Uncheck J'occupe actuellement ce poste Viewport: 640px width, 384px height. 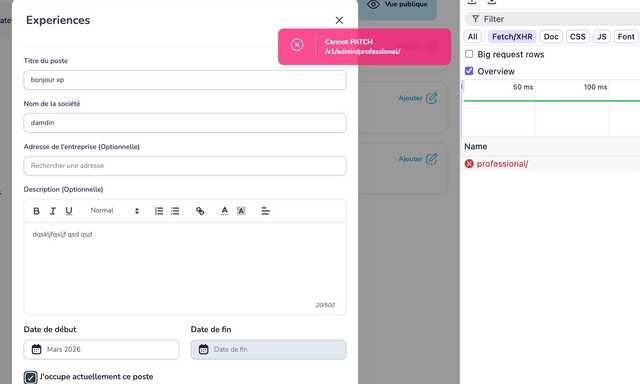pyautogui.click(x=30, y=377)
